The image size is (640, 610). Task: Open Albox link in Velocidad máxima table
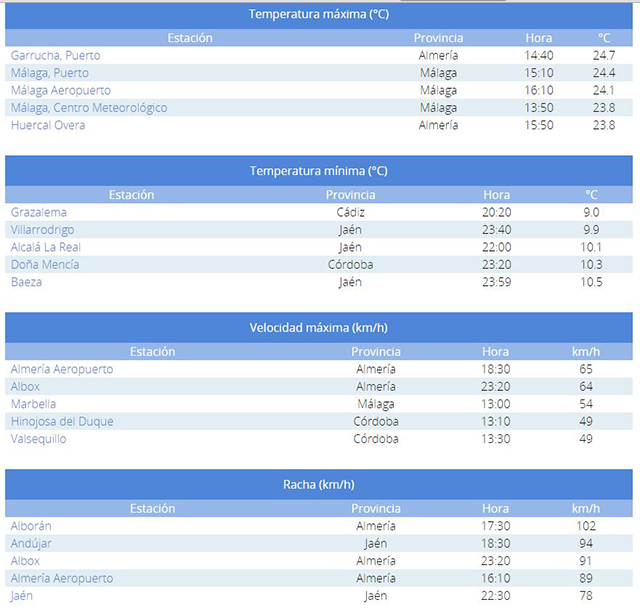click(25, 387)
